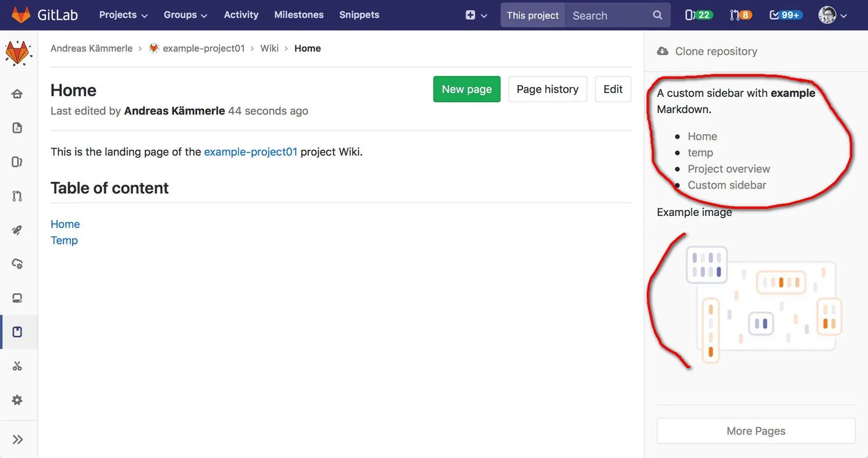Open temp in custom sidebar list

(x=700, y=153)
